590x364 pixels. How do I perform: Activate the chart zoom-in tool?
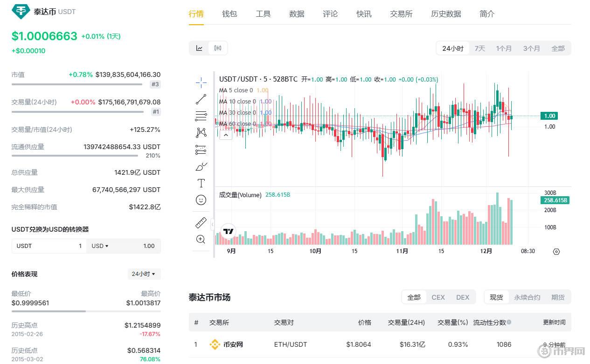pyautogui.click(x=201, y=240)
